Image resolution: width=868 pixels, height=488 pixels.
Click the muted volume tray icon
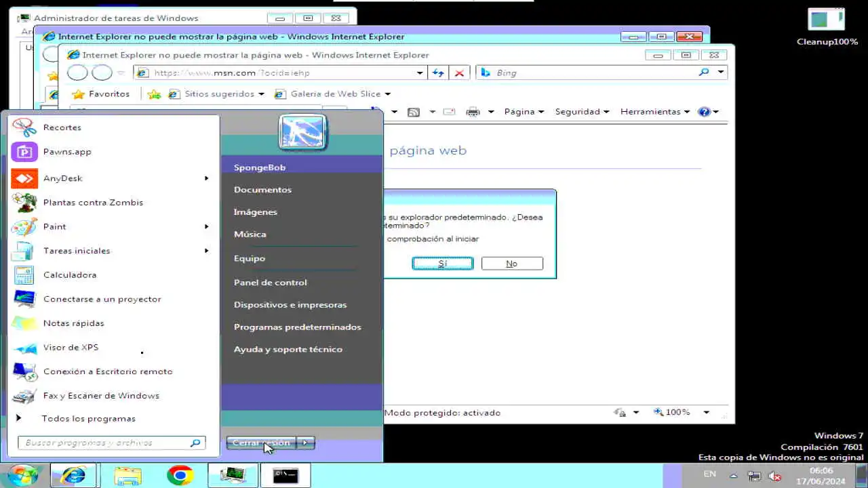774,476
